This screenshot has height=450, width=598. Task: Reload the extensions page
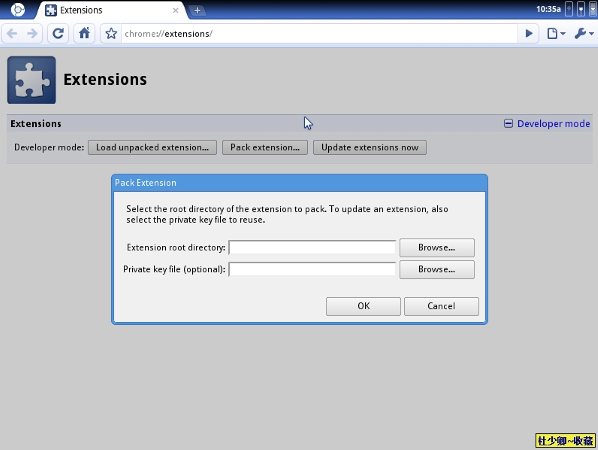click(x=58, y=34)
